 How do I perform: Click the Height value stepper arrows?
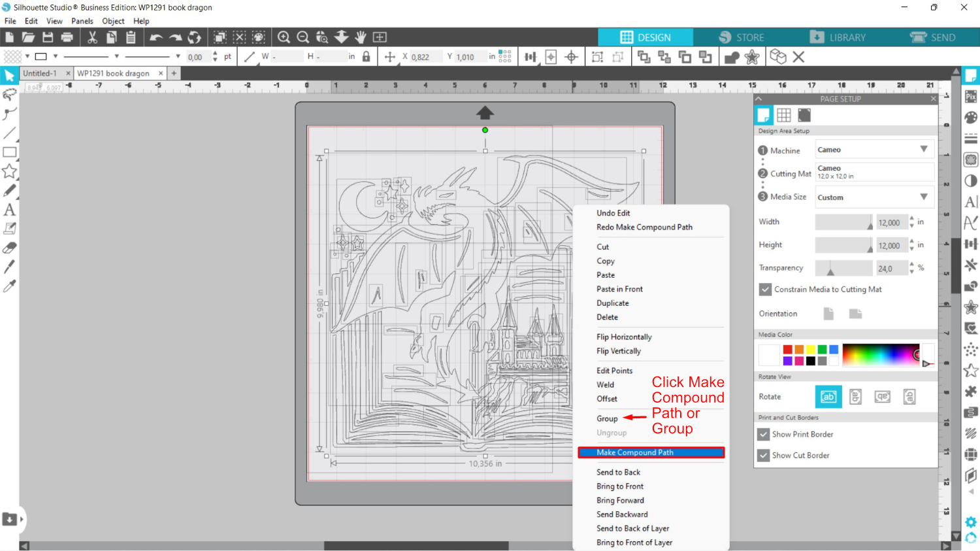912,245
